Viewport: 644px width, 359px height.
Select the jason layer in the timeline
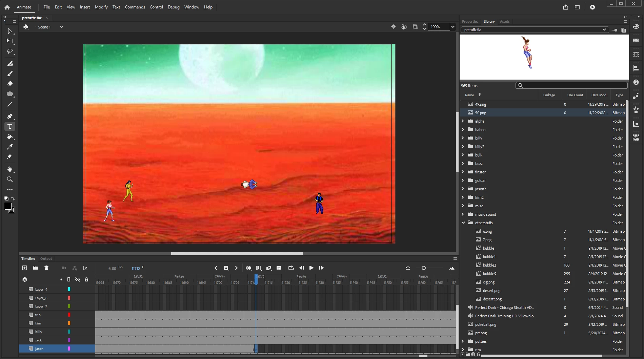pos(57,349)
